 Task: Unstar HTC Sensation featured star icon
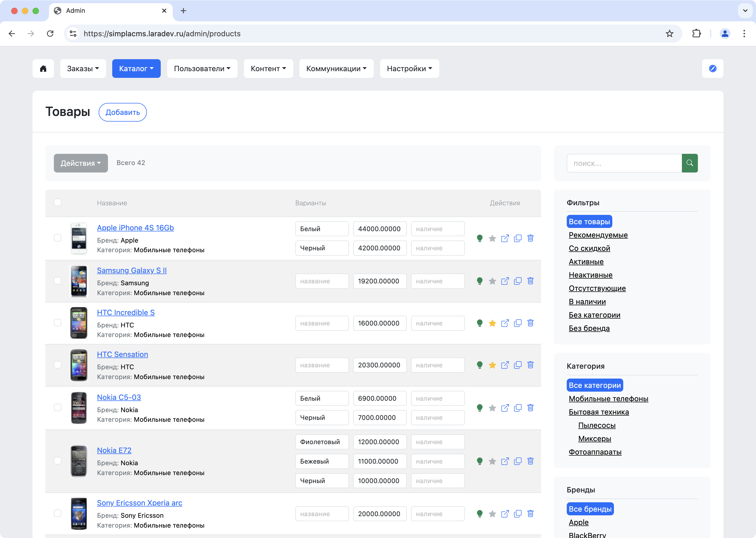pyautogui.click(x=492, y=365)
